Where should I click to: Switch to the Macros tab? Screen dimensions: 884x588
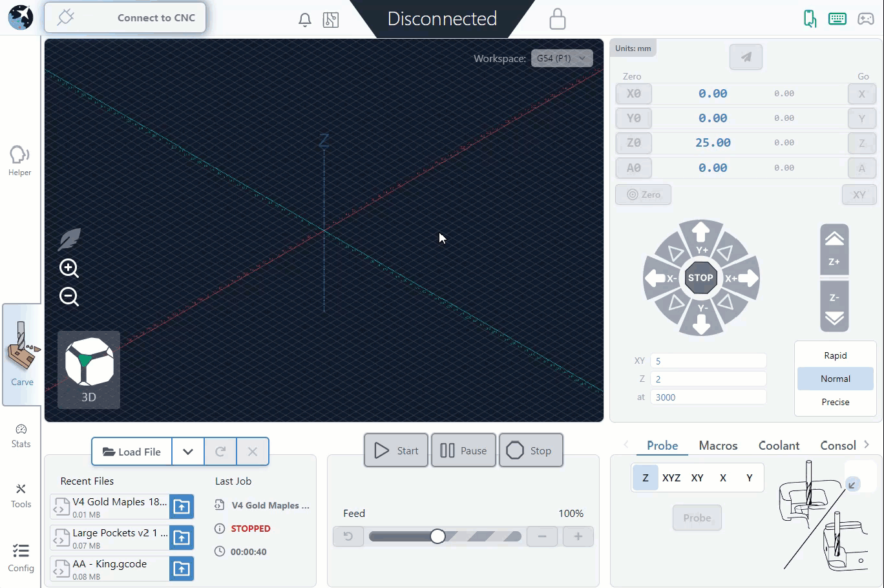[x=718, y=445]
